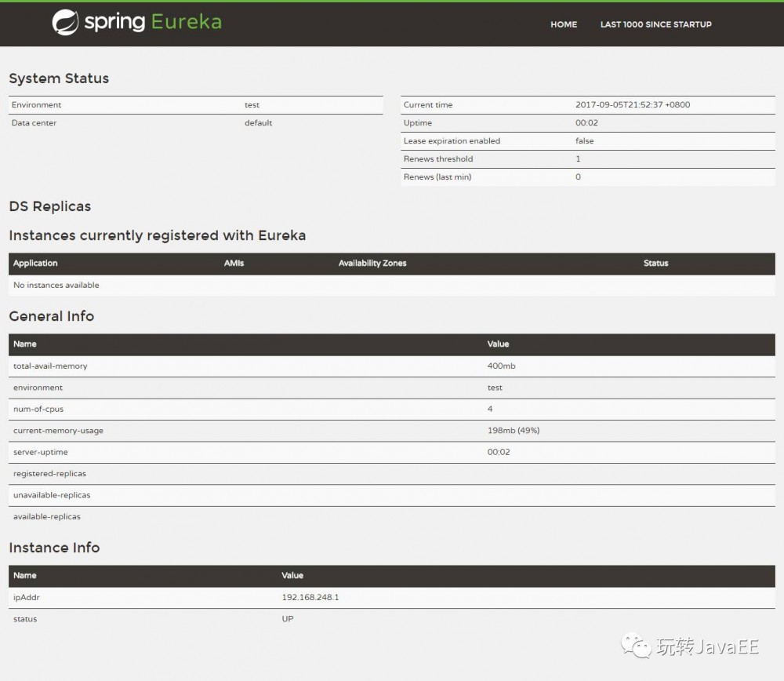Select the General Info heading

click(52, 316)
